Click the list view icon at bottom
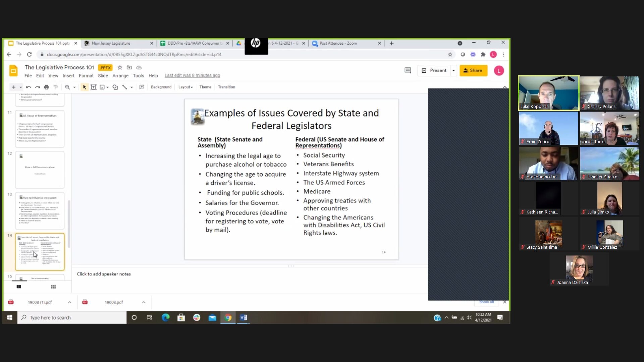Viewport: 644px width, 362px height. [x=18, y=287]
